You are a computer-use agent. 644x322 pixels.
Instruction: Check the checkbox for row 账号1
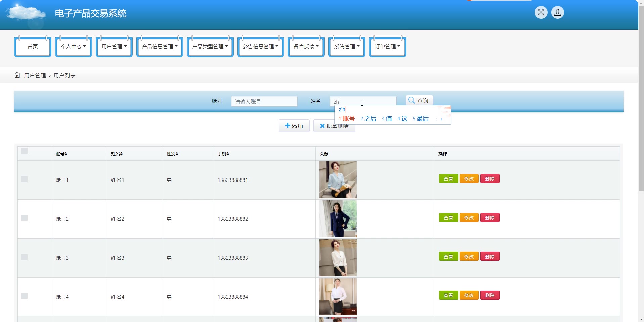(25, 179)
